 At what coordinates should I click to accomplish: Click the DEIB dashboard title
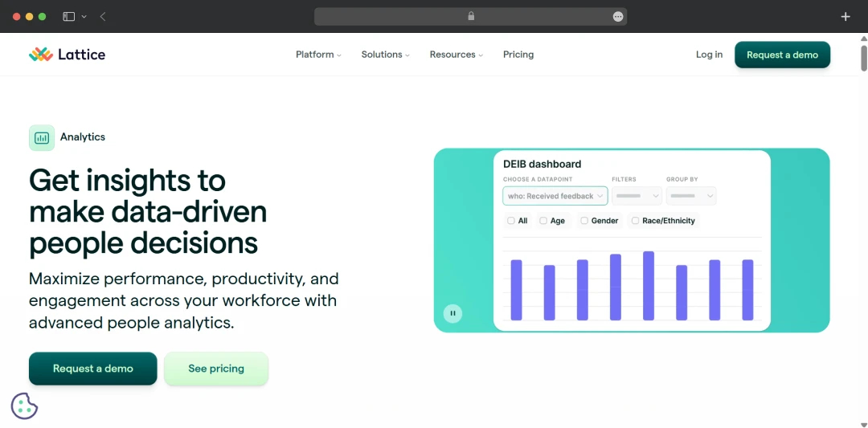click(542, 165)
